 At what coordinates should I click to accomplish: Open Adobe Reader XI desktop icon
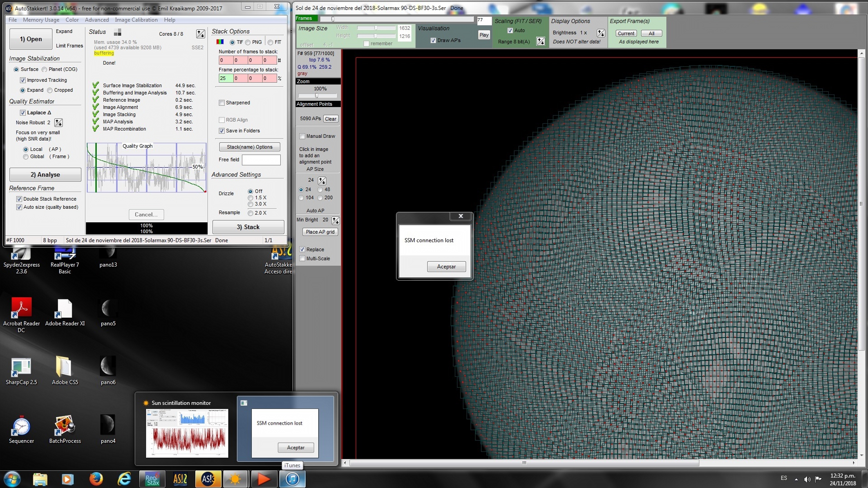tap(65, 312)
